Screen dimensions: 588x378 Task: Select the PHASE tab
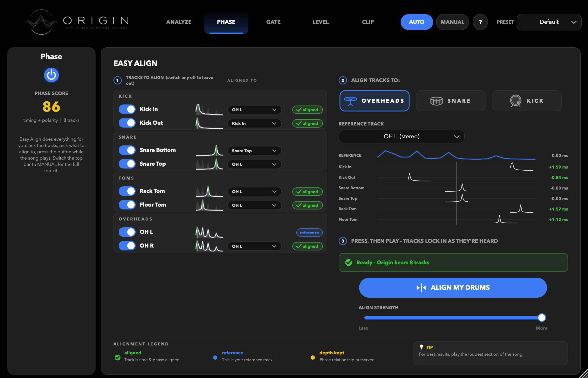[226, 22]
